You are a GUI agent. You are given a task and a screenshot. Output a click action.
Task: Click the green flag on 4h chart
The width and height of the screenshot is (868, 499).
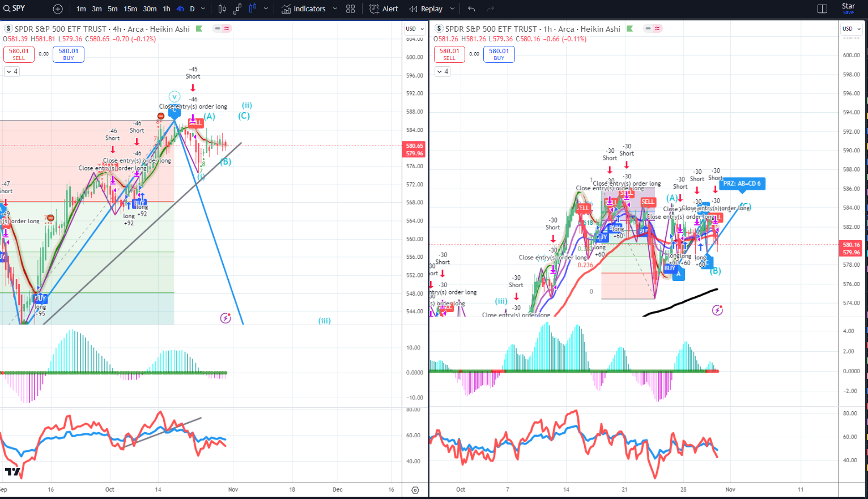[199, 28]
